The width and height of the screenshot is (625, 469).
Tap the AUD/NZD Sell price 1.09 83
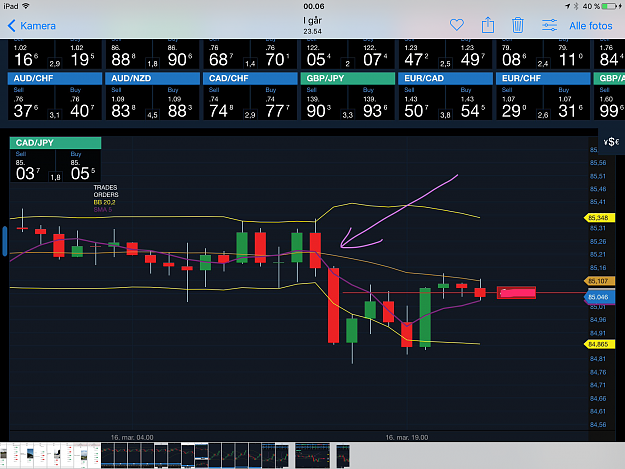coord(124,107)
